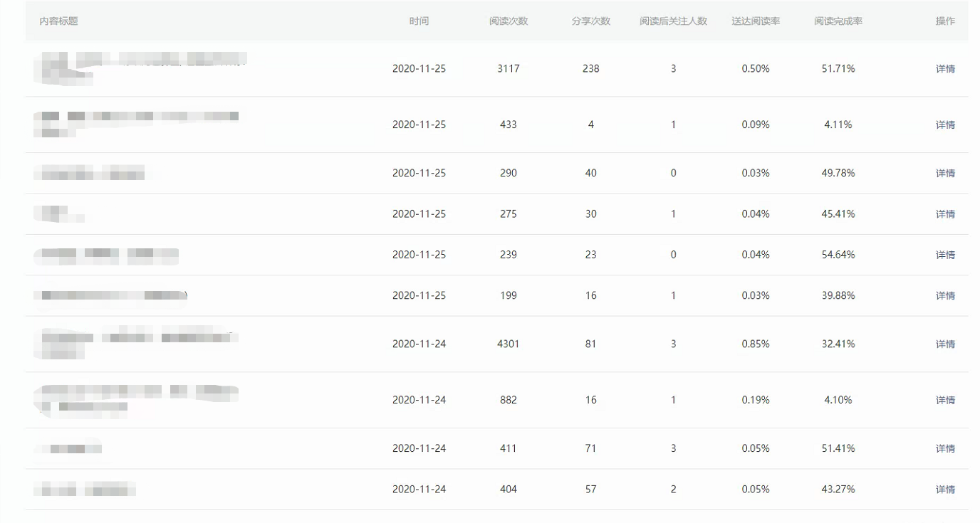This screenshot has width=980, height=523.
Task: Click the 内容标题 column header
Action: point(58,21)
